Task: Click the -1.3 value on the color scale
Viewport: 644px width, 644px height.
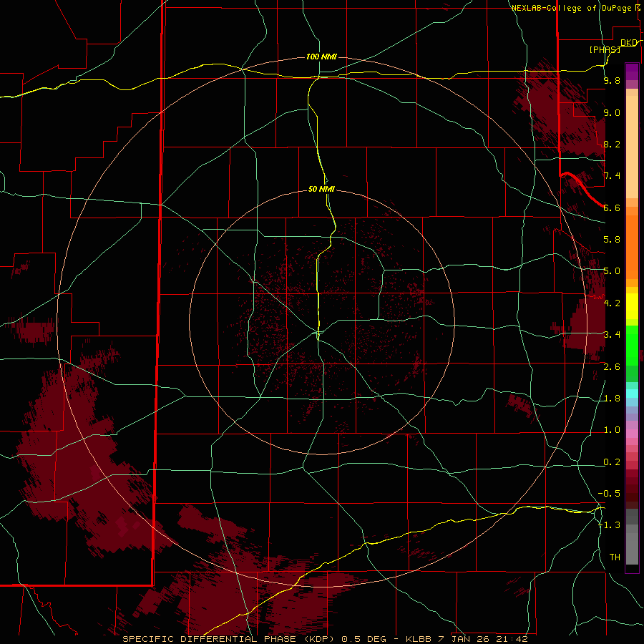Action: (x=609, y=525)
